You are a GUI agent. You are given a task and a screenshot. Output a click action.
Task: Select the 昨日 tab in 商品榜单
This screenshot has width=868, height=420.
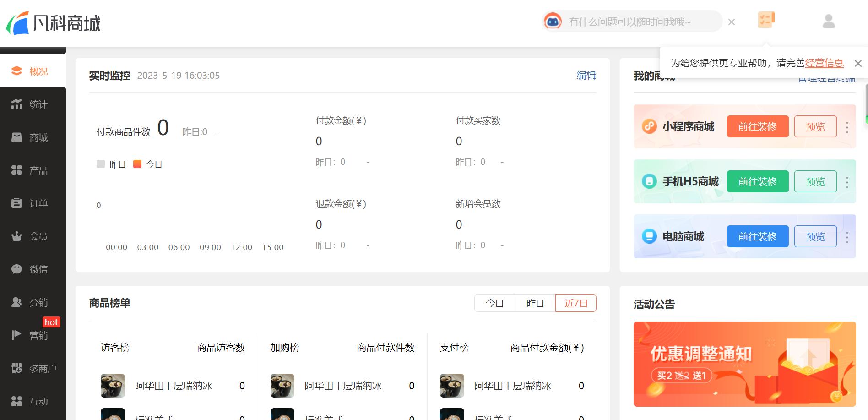[x=535, y=303]
